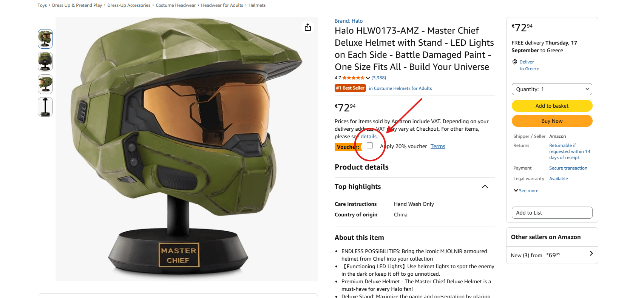Click the Deliver to Greece location pin icon

click(x=514, y=62)
